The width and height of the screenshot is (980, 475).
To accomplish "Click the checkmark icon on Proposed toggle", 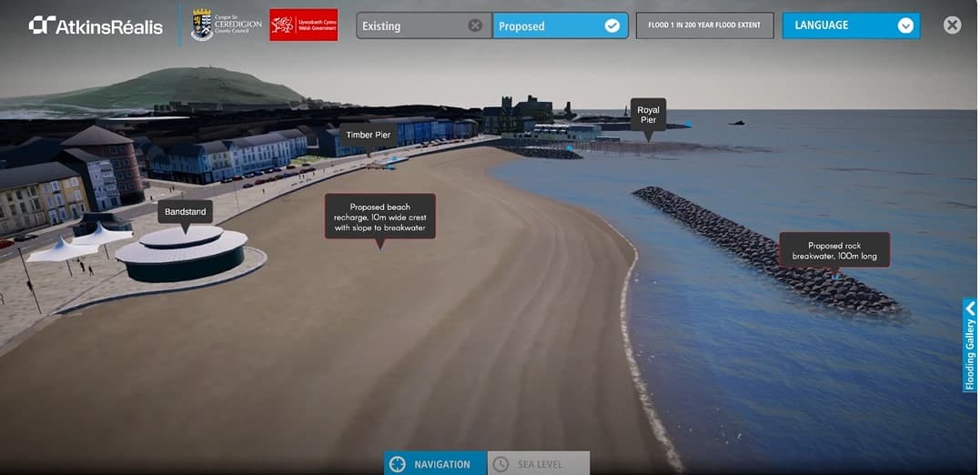I will pyautogui.click(x=611, y=25).
